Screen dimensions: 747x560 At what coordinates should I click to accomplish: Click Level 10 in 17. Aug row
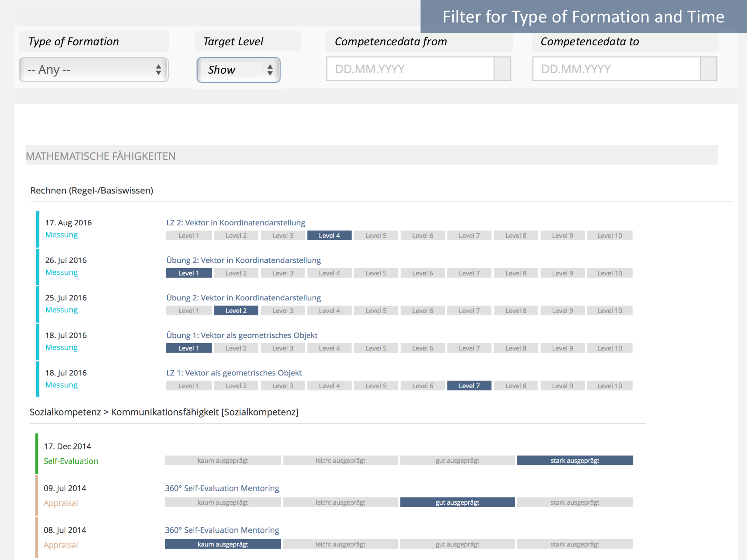click(x=609, y=236)
